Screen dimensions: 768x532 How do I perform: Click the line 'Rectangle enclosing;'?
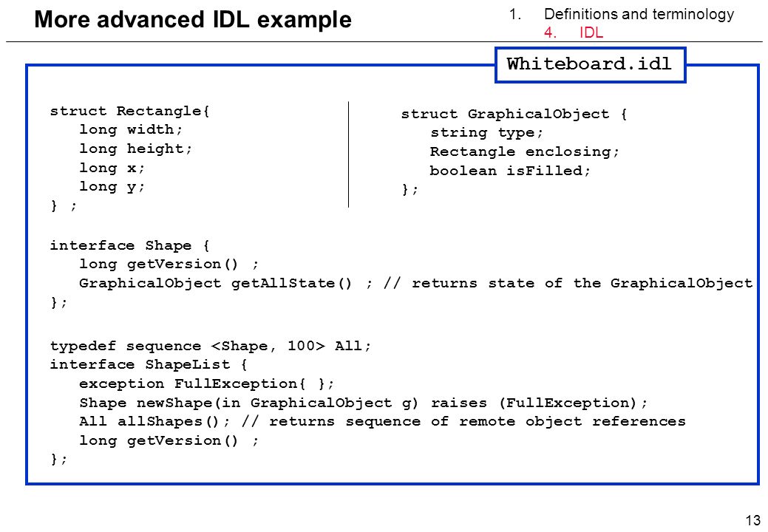(x=525, y=151)
